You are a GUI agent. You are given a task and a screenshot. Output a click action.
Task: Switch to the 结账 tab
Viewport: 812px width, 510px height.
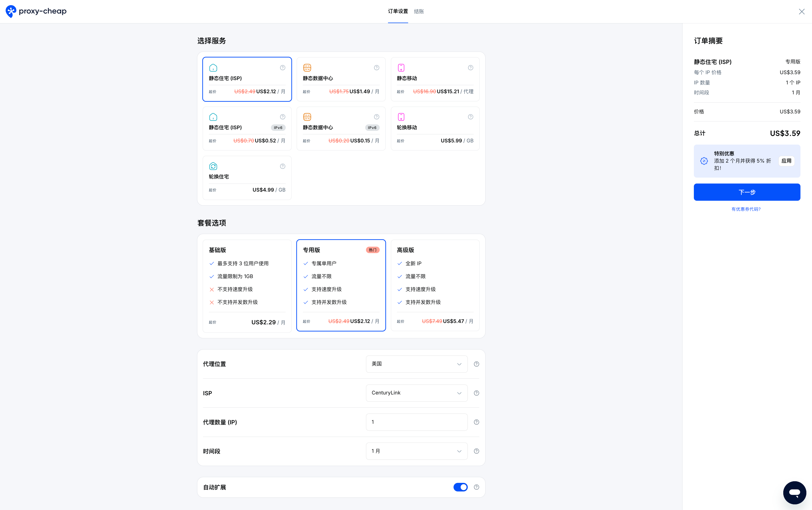click(419, 12)
